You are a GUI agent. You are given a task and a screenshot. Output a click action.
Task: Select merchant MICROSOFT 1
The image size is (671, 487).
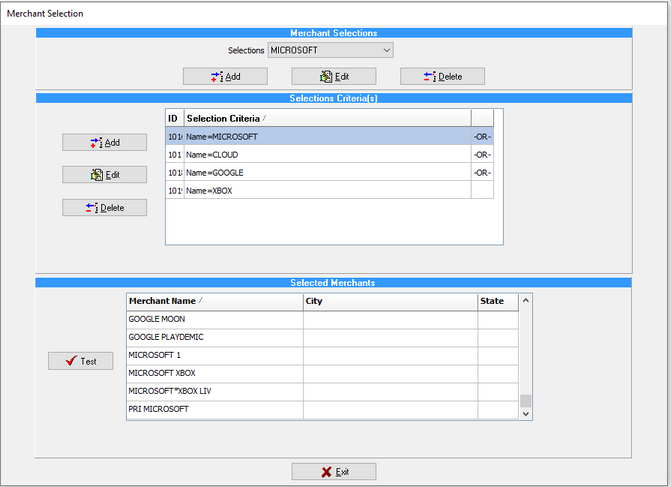pyautogui.click(x=323, y=355)
